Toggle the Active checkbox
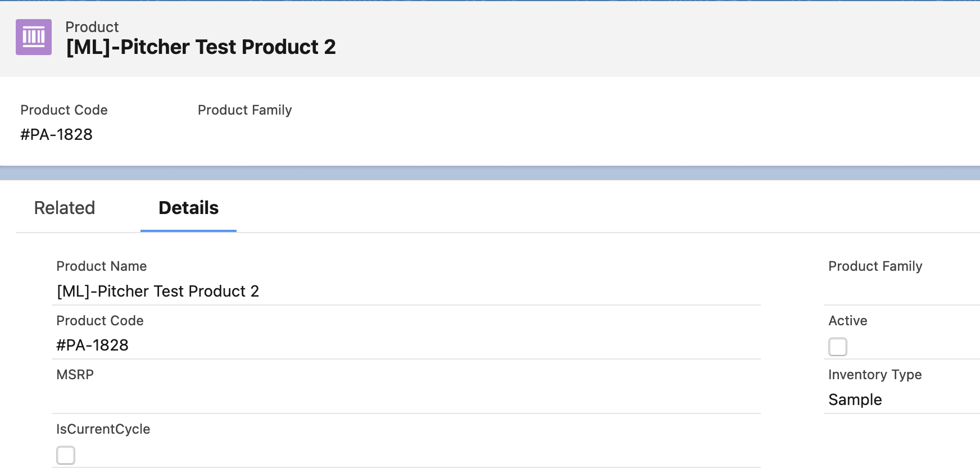Screen dimensions: 980x473 pos(837,347)
